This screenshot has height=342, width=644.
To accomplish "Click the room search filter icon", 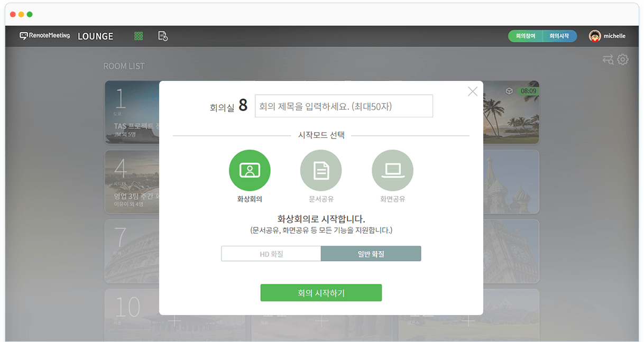I will [608, 60].
